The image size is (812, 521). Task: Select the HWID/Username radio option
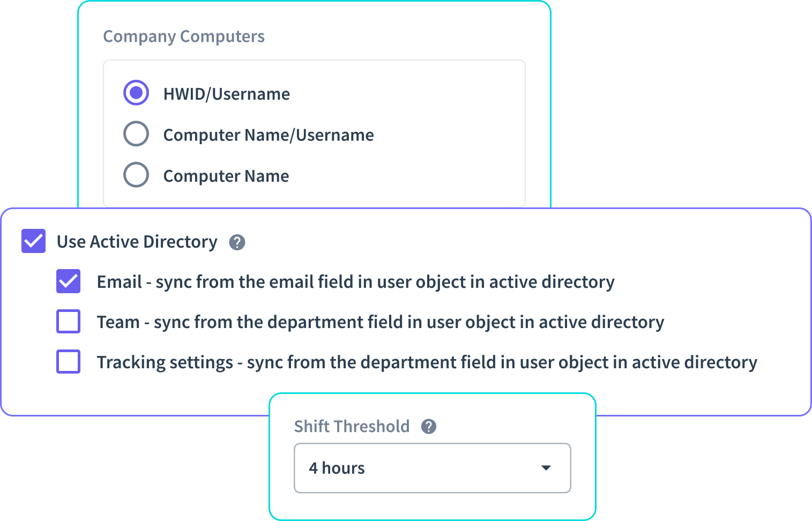(136, 93)
